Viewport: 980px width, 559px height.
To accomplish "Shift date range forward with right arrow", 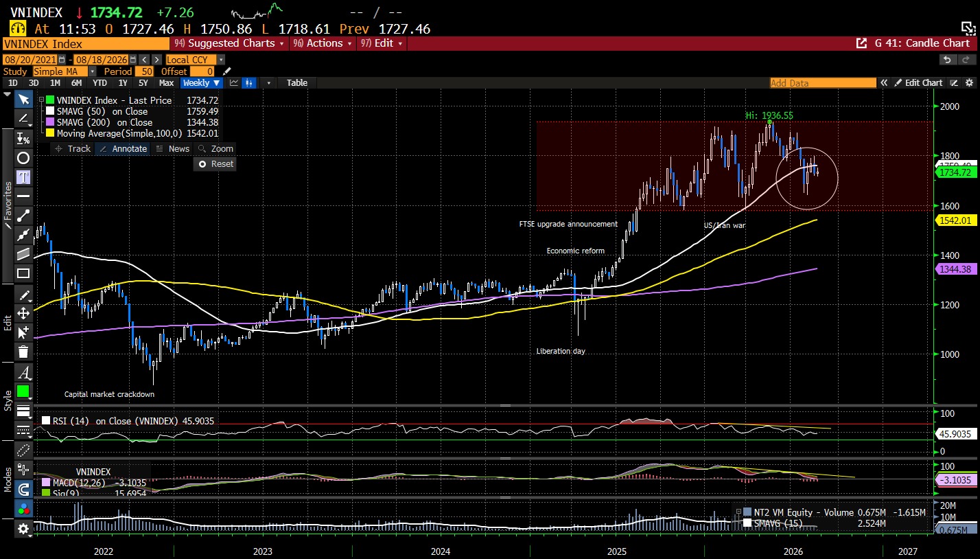I will pyautogui.click(x=157, y=60).
